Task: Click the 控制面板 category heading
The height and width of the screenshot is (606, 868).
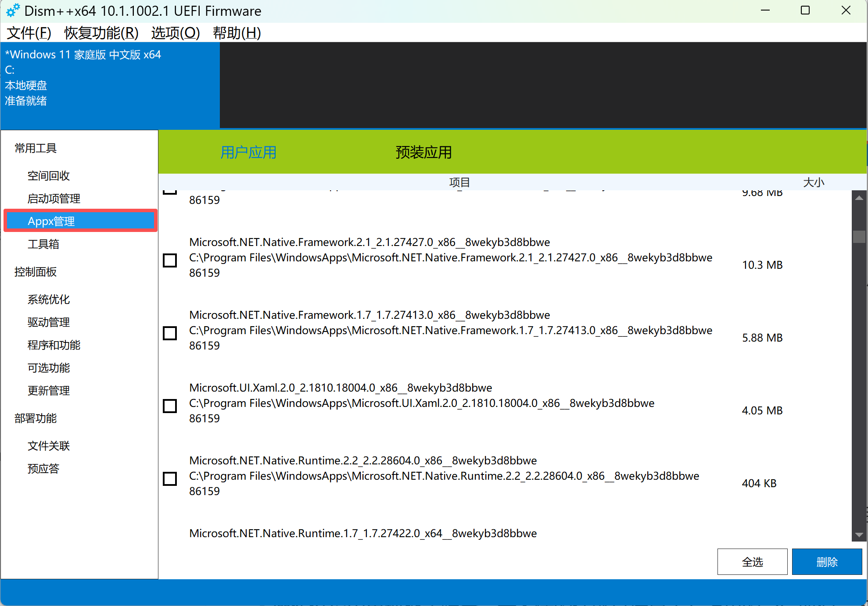Action: 36,272
